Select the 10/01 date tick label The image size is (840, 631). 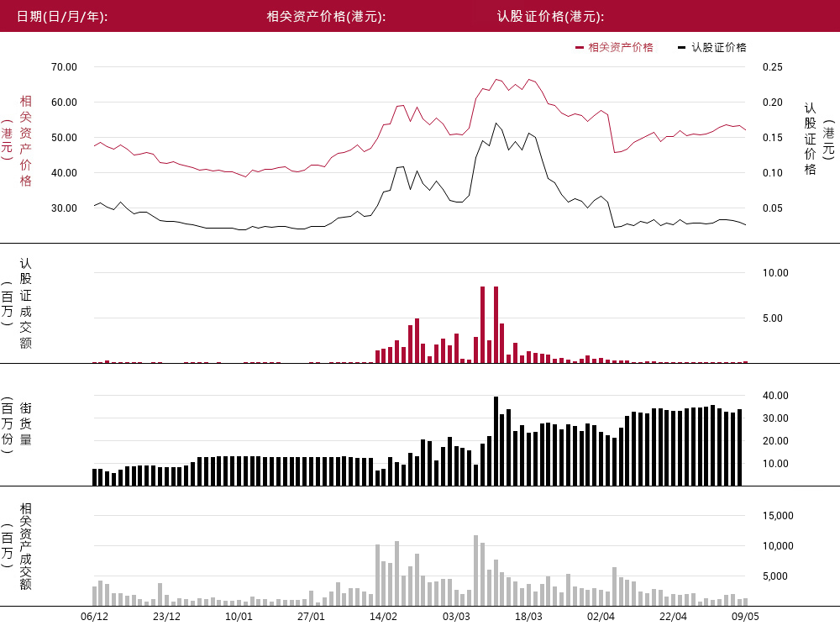pyautogui.click(x=239, y=617)
